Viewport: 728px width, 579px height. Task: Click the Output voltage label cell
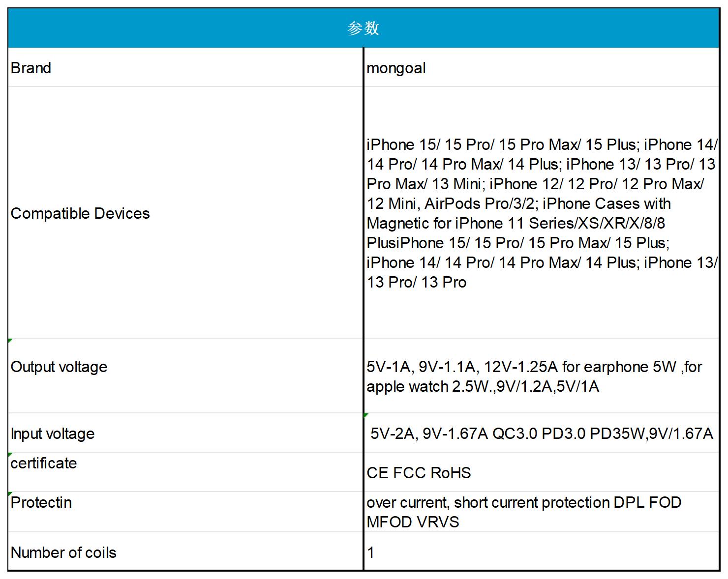click(185, 376)
